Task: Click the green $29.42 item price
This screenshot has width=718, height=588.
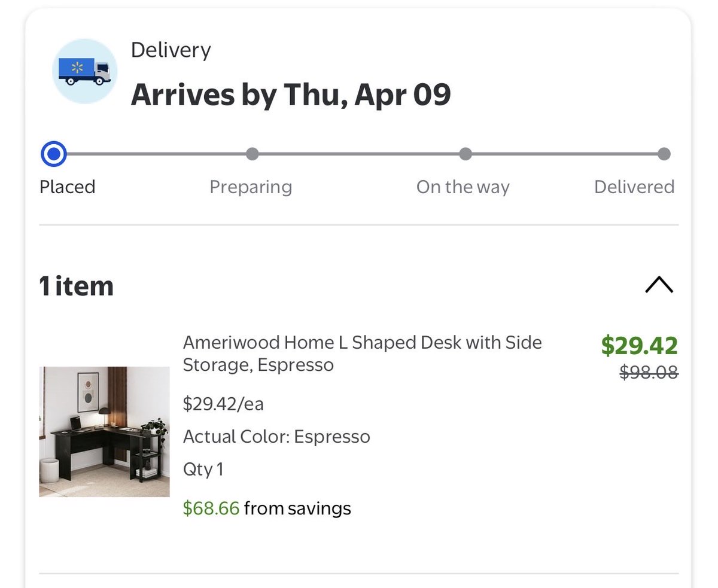Action: click(639, 345)
